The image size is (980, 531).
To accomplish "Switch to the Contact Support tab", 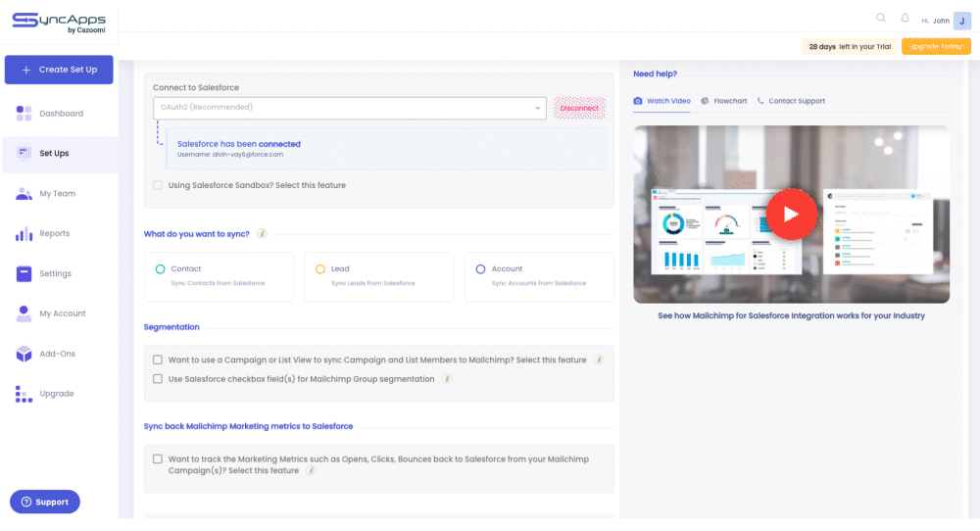I will 791,101.
